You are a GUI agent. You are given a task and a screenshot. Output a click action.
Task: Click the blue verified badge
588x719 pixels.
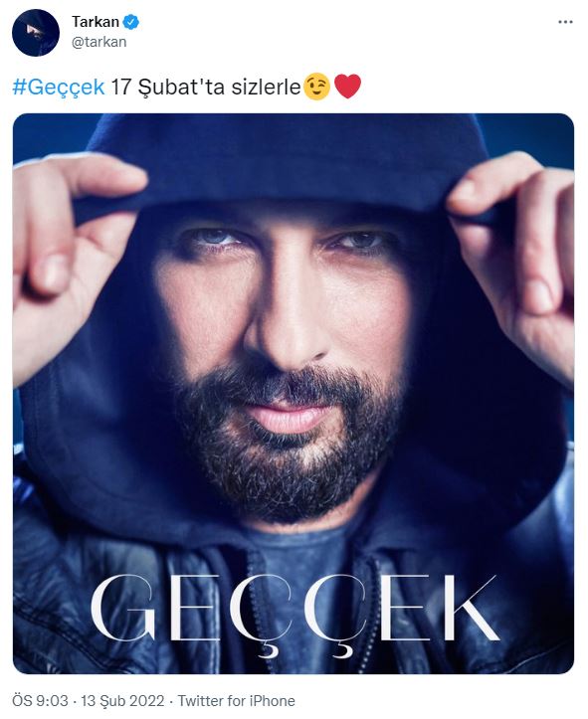[133, 22]
